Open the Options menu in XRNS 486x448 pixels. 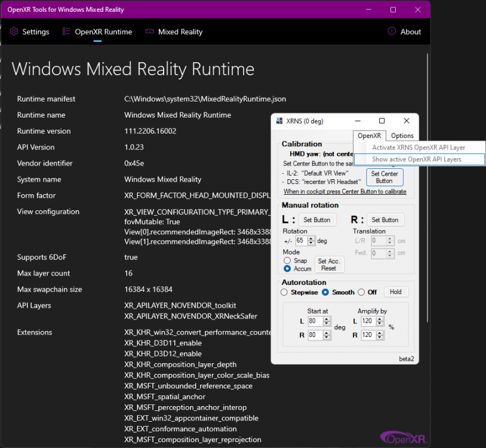402,136
